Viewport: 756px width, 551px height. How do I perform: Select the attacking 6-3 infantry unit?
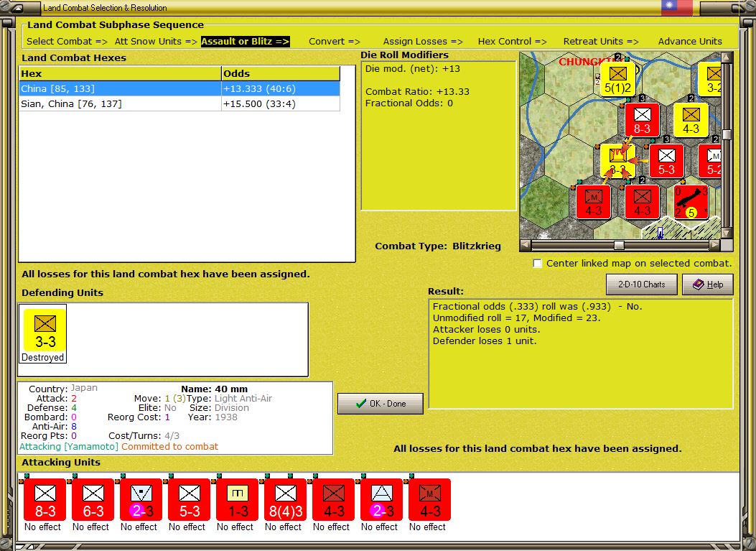tap(93, 500)
